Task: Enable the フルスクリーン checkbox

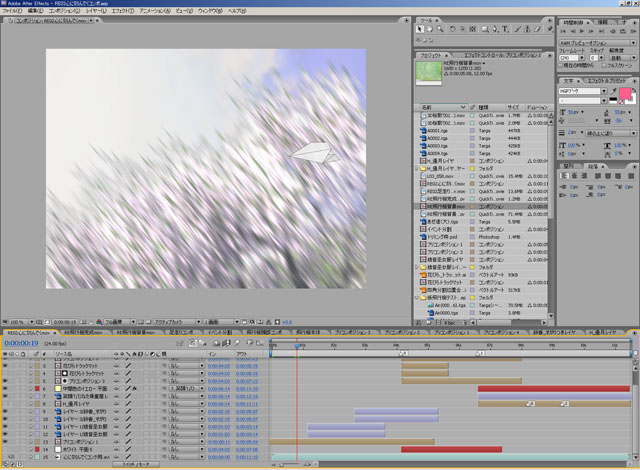Action: 604,65
